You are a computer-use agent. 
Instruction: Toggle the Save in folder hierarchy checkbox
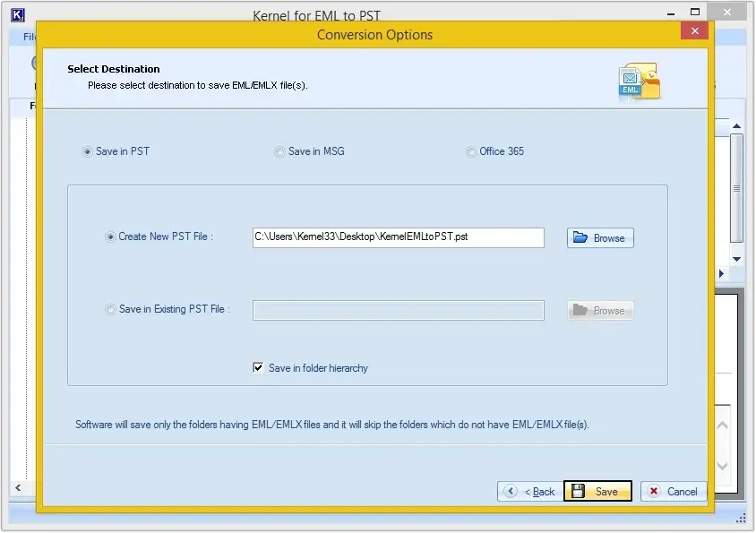pyautogui.click(x=258, y=368)
